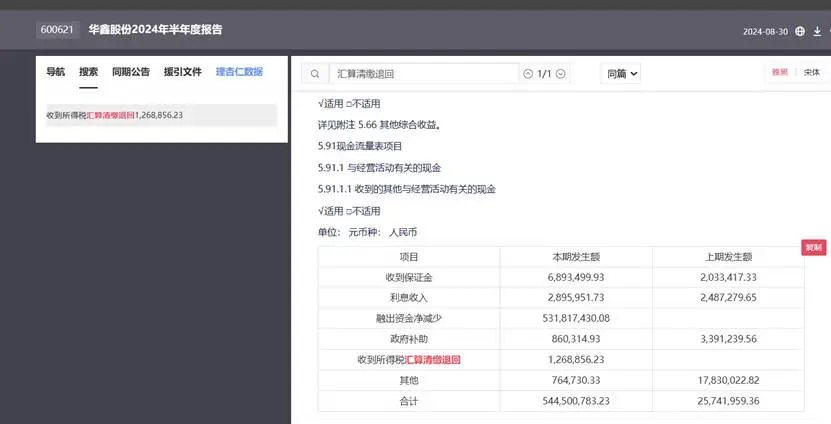Click value 3,391,239.56
The width and height of the screenshot is (831, 424).
tap(728, 339)
